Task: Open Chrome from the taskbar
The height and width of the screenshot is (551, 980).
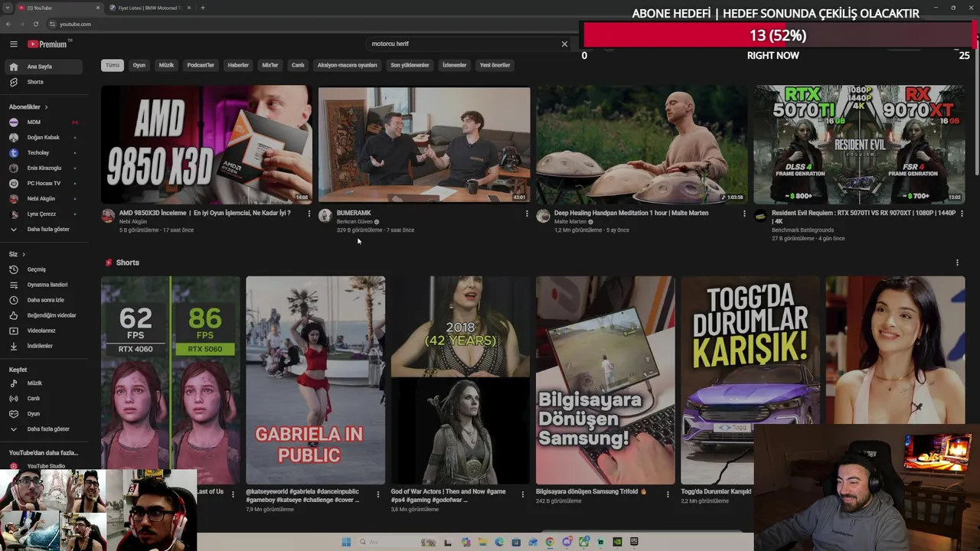Action: [550, 542]
